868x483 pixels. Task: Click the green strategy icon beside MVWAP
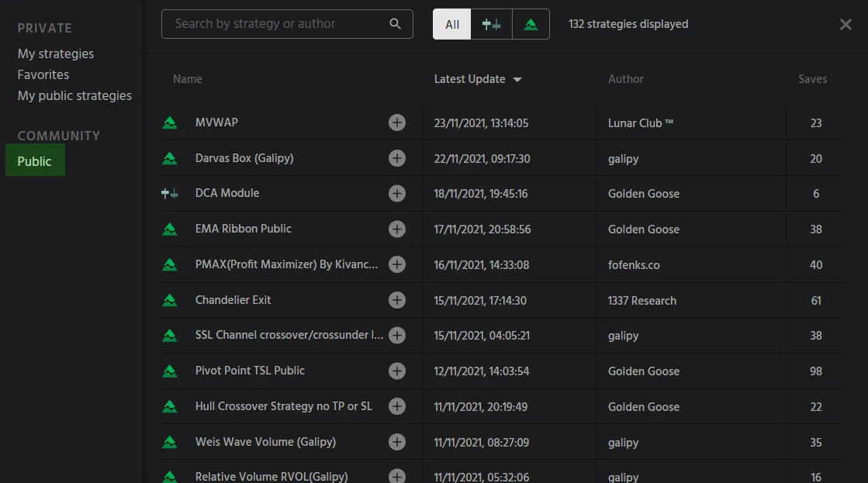169,122
